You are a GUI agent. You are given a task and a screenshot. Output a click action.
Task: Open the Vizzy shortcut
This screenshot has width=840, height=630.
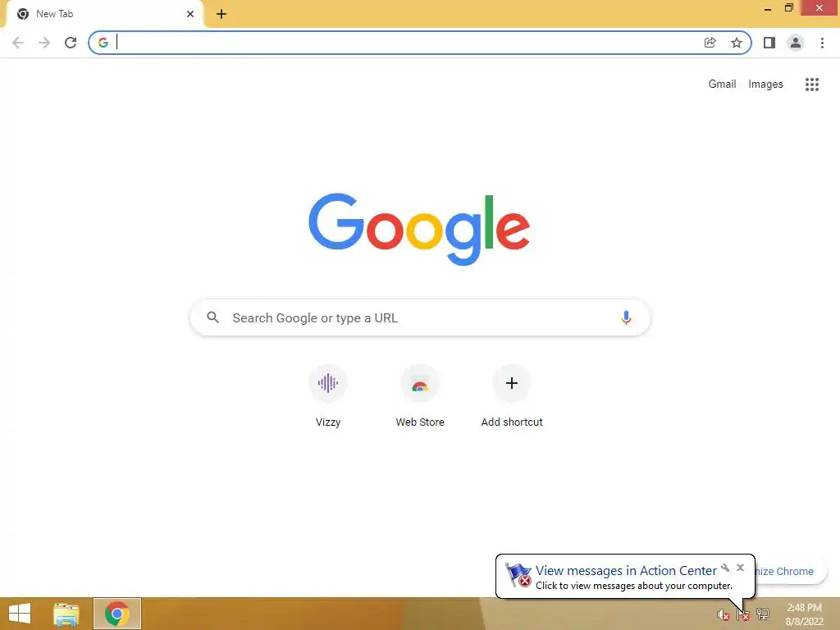pyautogui.click(x=328, y=396)
